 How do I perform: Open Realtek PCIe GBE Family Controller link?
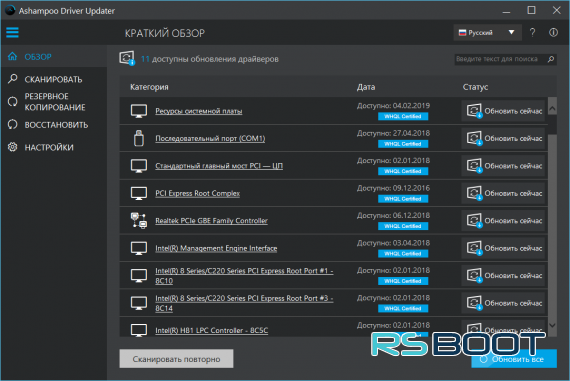[212, 221]
